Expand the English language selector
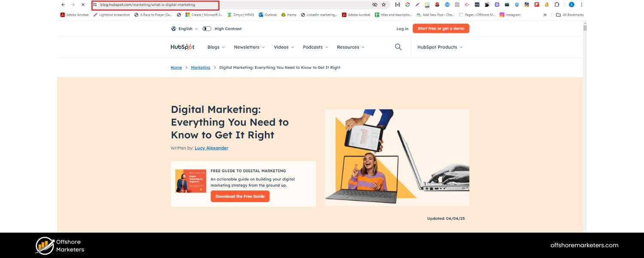 (185, 29)
